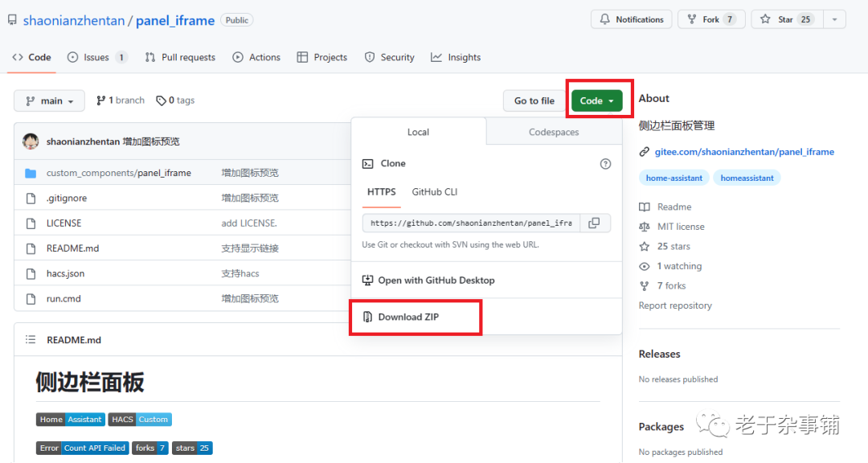Open the shaonianzhentan owner profile link
The height and width of the screenshot is (463, 868).
coord(74,20)
